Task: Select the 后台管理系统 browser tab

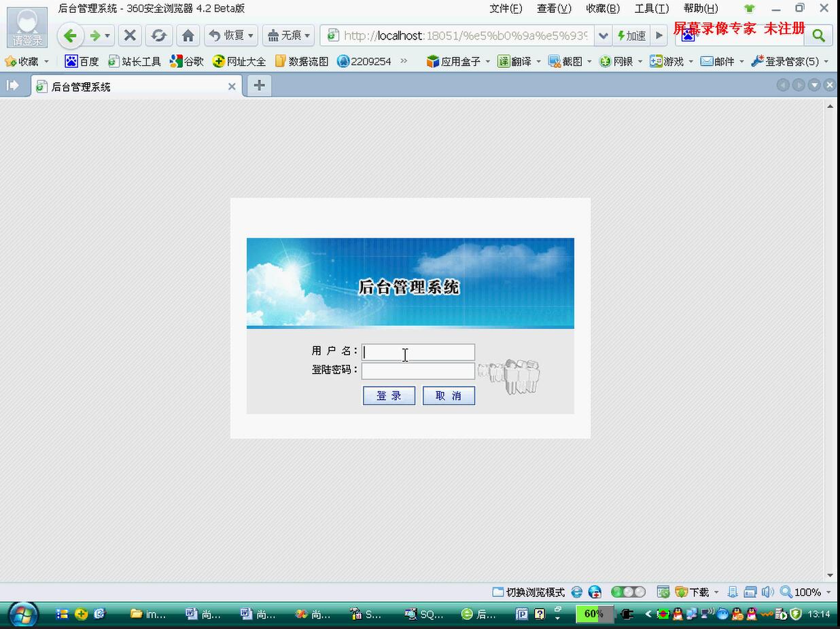Action: (136, 86)
